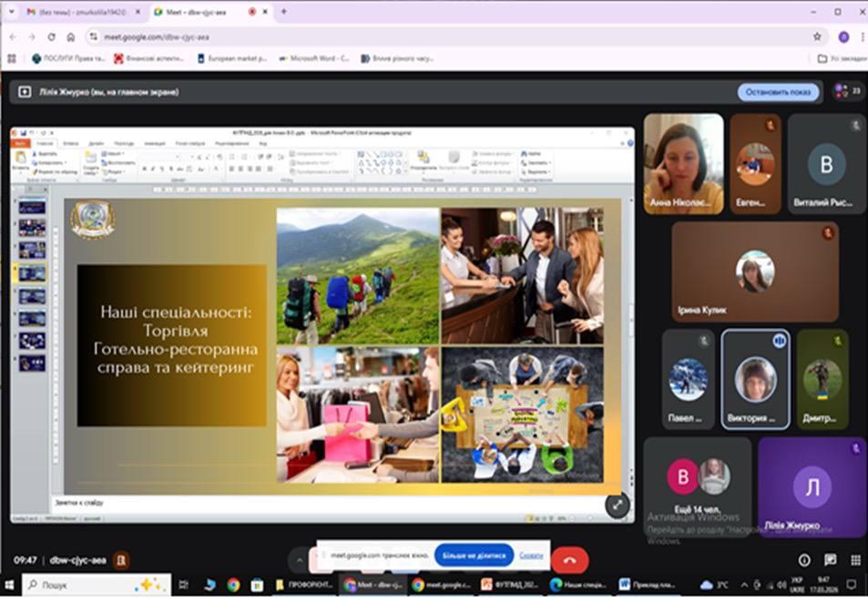The height and width of the screenshot is (604, 868).
Task: Open the chat panel icon
Action: click(830, 560)
